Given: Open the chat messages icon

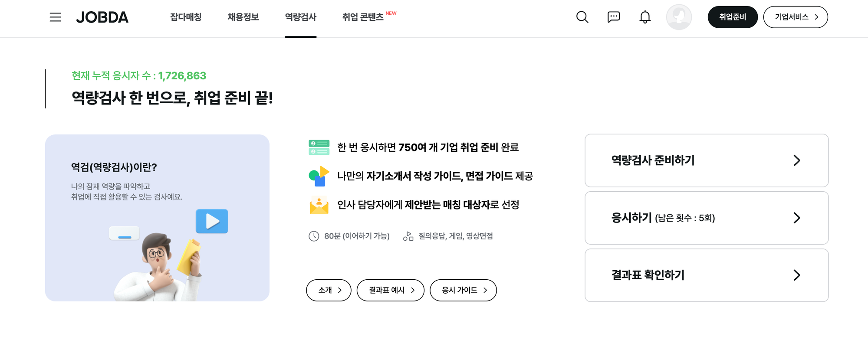Looking at the screenshot, I should (614, 17).
